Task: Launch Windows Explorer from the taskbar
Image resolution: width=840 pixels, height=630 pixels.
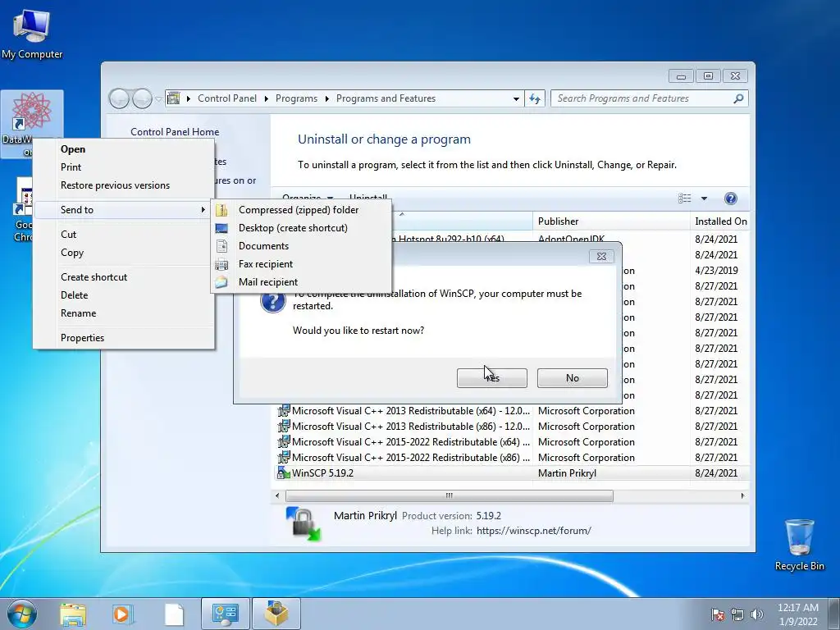Action: click(x=73, y=614)
